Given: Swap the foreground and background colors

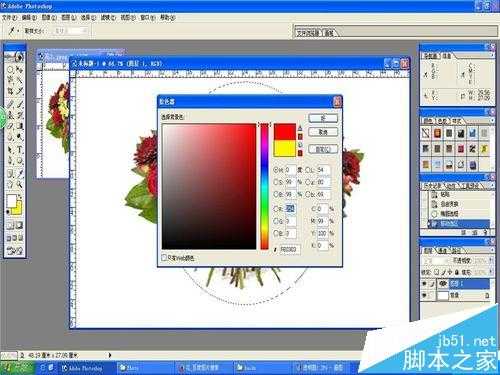Looking at the screenshot, I should 20,197.
